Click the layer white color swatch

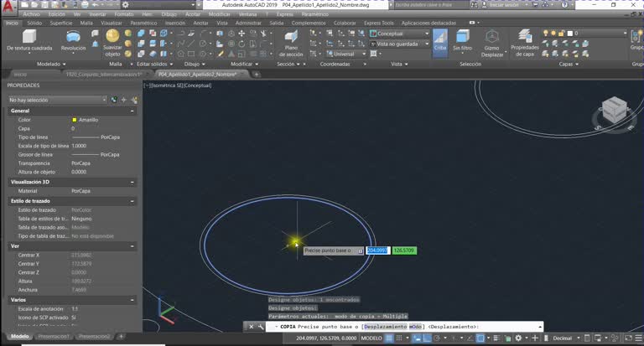click(x=569, y=34)
